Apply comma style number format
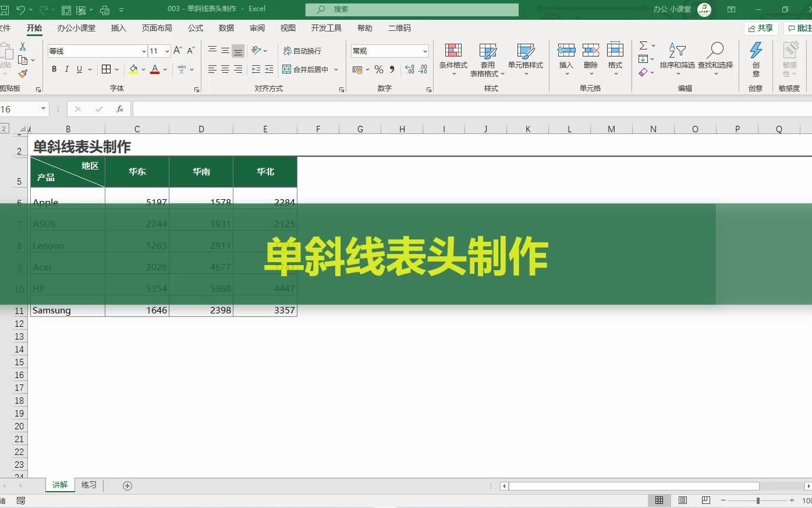The height and width of the screenshot is (508, 812). (392, 69)
